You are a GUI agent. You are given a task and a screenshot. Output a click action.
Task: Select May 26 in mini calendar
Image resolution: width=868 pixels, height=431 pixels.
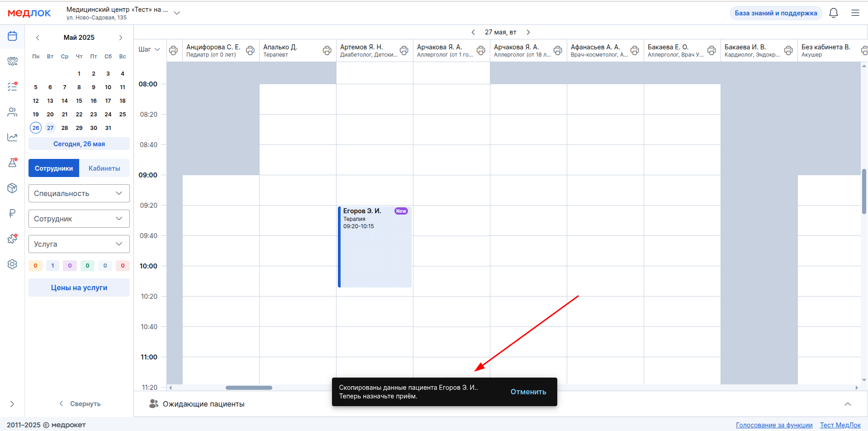pos(36,128)
